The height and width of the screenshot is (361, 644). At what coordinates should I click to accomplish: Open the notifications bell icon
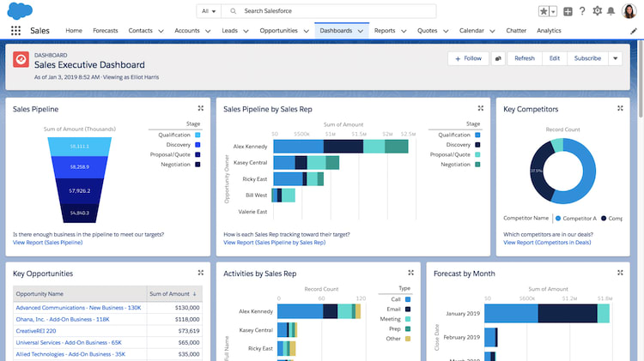click(x=611, y=11)
